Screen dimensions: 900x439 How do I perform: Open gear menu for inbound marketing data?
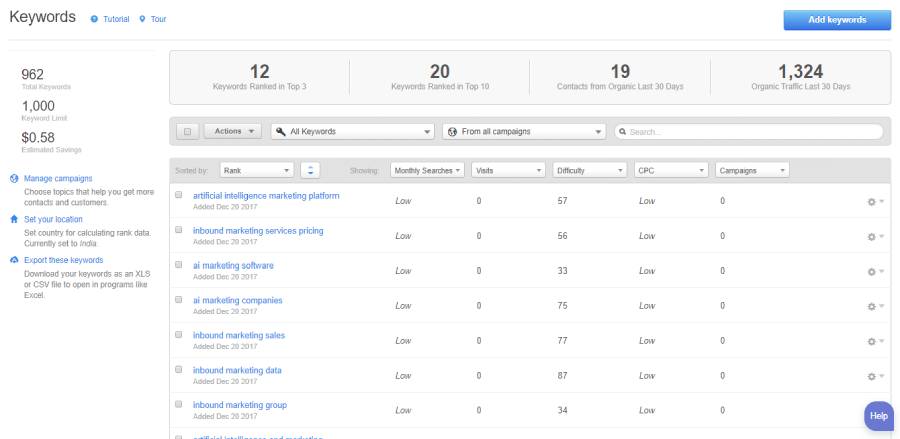coord(875,377)
